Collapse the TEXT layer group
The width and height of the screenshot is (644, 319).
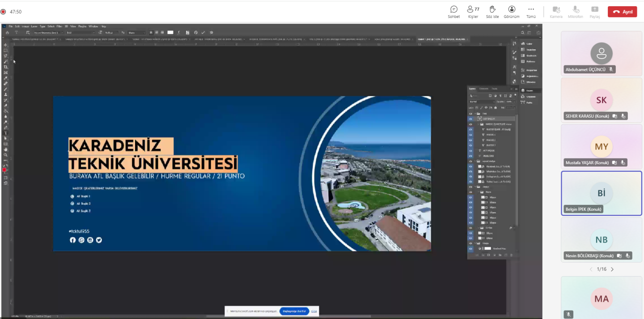[x=475, y=114]
